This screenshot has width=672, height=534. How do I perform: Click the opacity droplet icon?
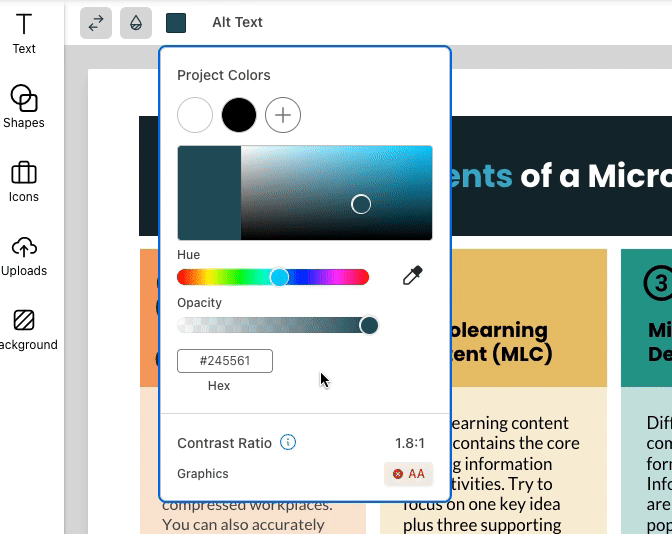click(136, 23)
